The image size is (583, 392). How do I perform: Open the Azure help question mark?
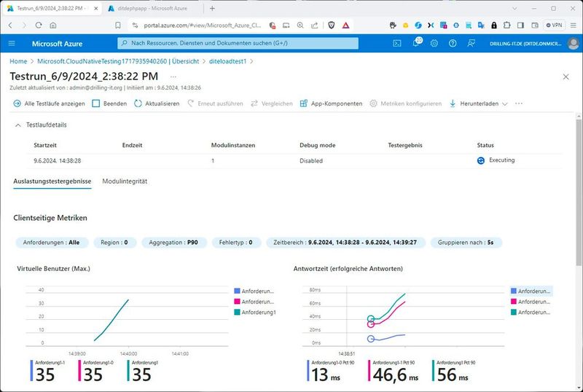point(453,44)
